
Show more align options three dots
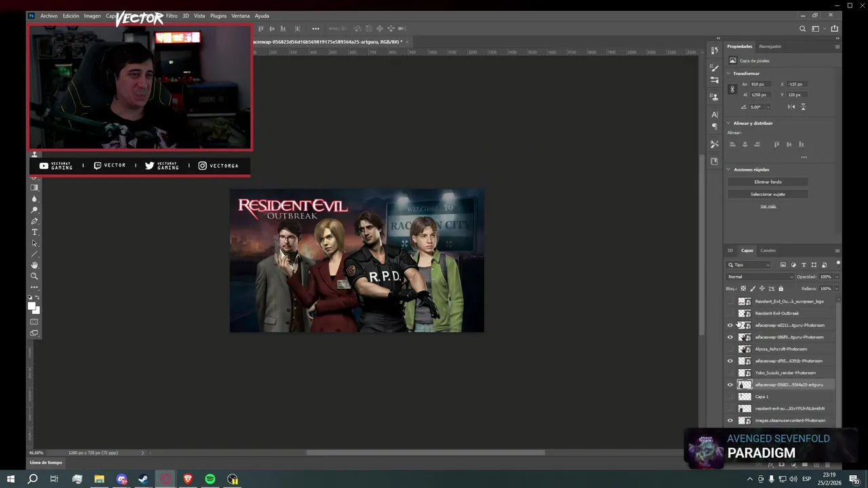coord(804,157)
